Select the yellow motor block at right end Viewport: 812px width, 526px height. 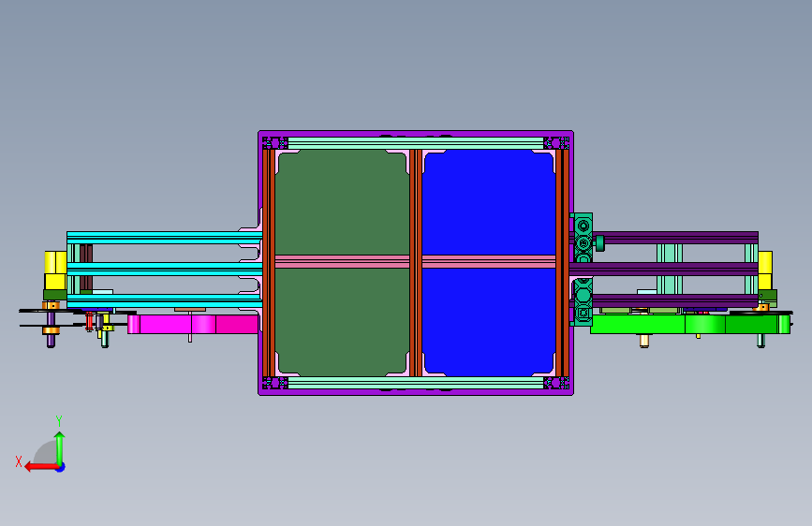[765, 270]
